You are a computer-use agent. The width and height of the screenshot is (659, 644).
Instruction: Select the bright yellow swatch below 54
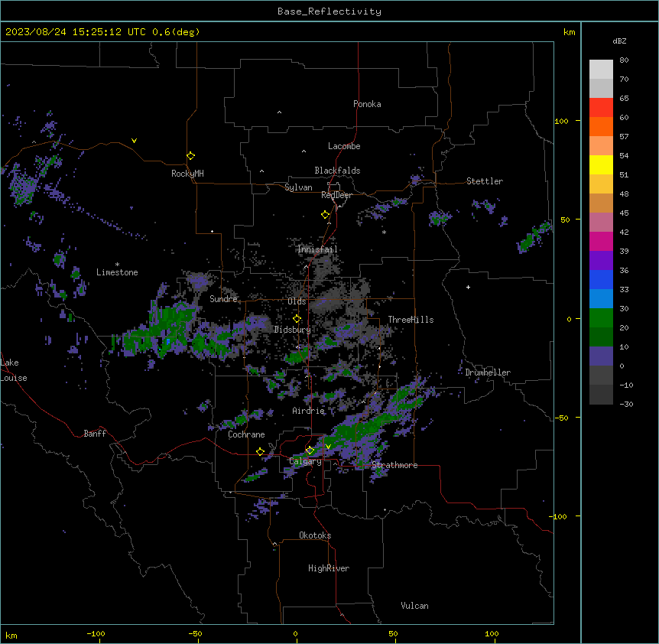tap(601, 164)
